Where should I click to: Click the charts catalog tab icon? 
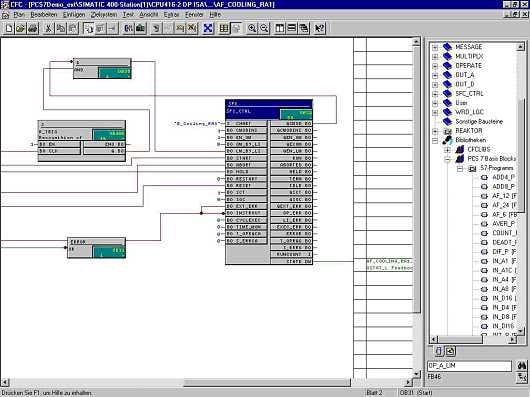[450, 351]
